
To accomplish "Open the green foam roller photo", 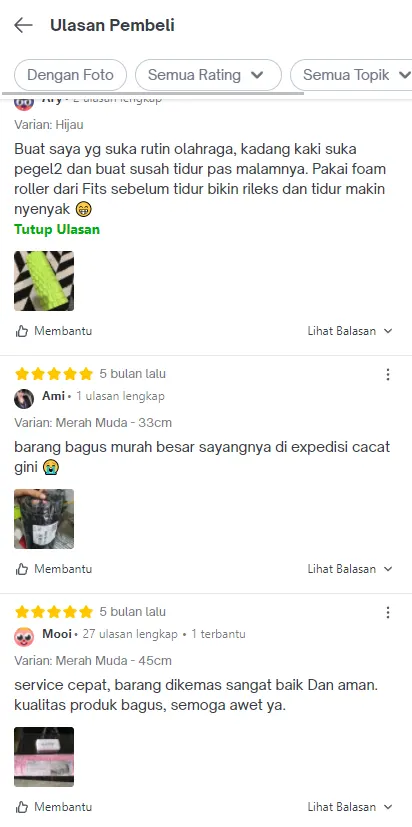I will [44, 281].
